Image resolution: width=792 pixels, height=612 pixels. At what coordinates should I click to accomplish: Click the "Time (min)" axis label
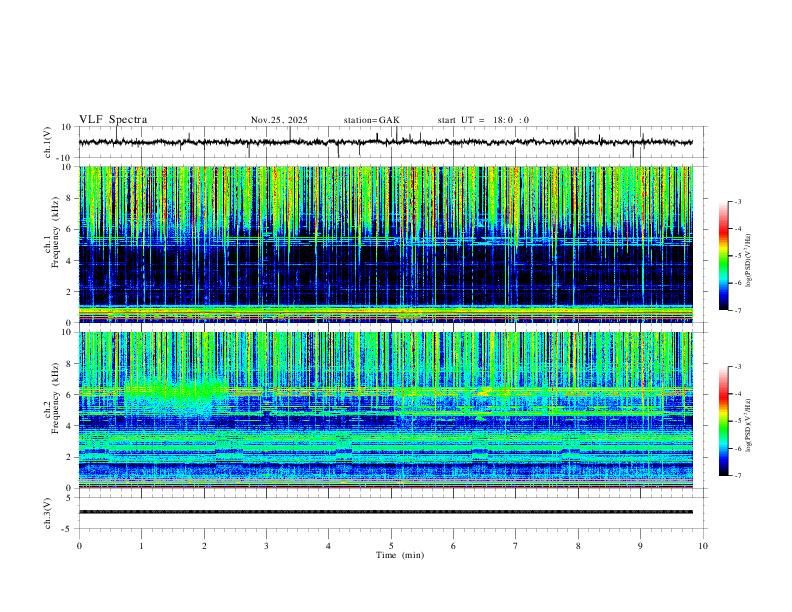pyautogui.click(x=400, y=555)
